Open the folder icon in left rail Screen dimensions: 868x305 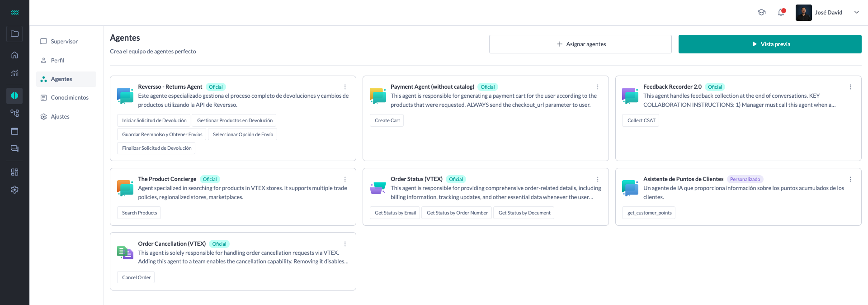click(x=14, y=34)
